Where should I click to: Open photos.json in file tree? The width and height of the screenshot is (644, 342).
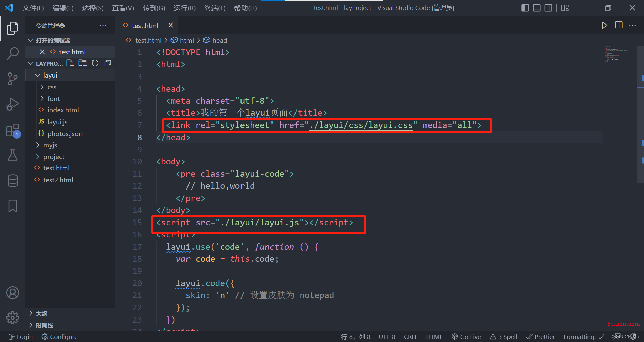click(x=70, y=134)
